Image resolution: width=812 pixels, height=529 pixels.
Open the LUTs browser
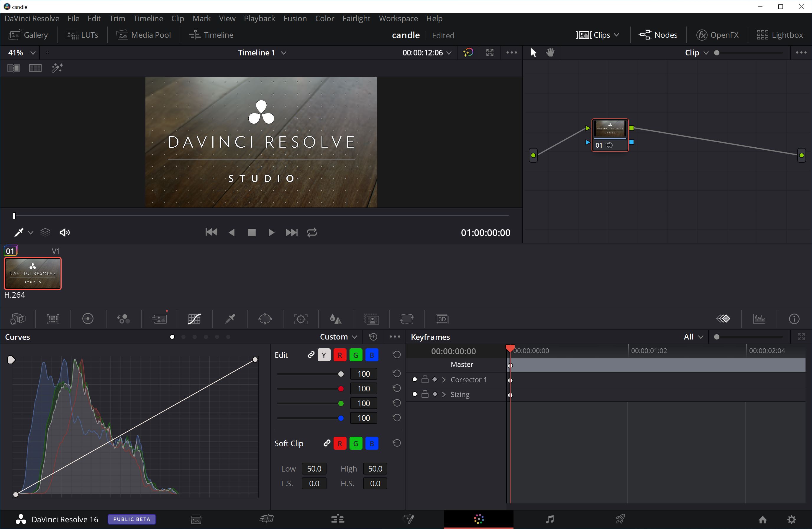82,35
